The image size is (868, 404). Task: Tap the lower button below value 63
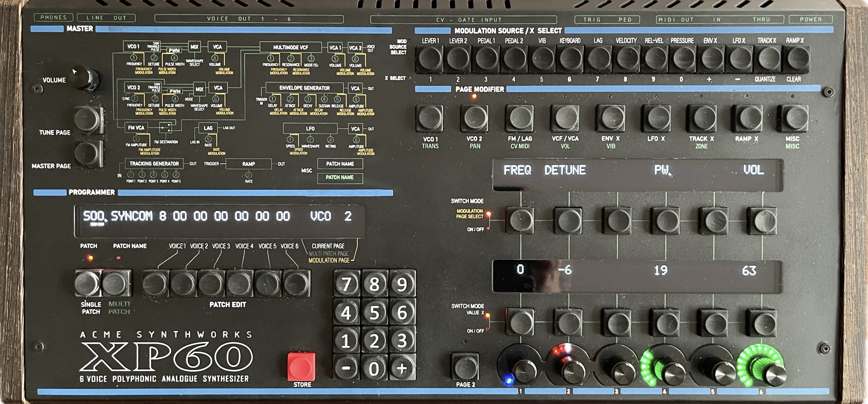pos(762,323)
